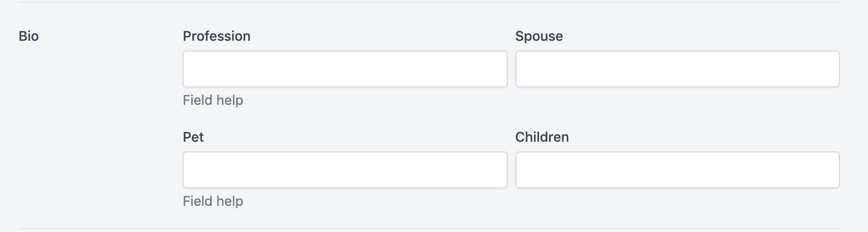Place cursor in the Pet box
This screenshot has width=868, height=232.
[345, 170]
